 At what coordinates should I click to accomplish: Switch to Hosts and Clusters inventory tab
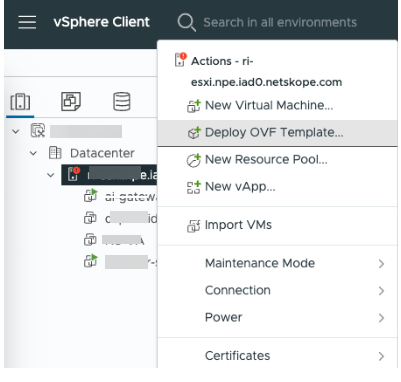click(x=20, y=102)
